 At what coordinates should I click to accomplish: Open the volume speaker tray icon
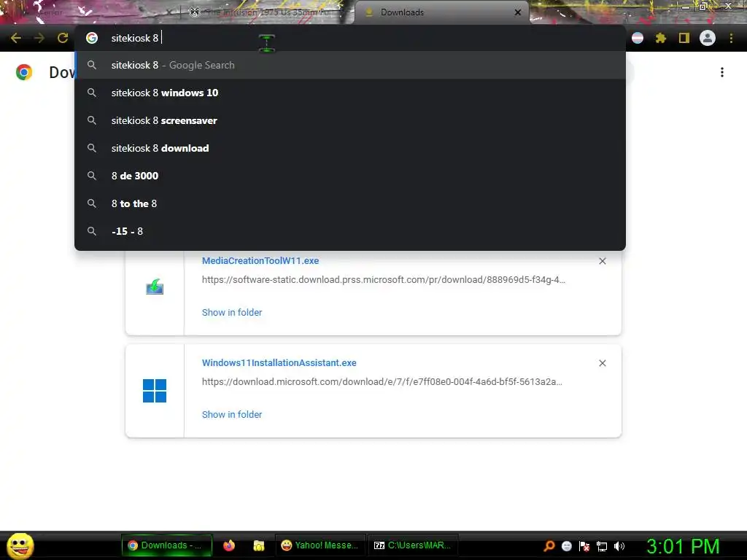(x=619, y=546)
